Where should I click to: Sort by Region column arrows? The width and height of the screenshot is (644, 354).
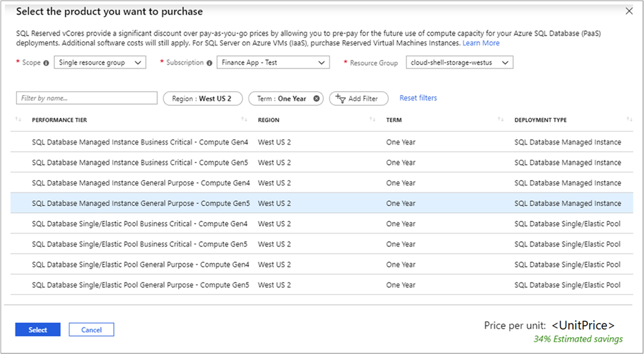[x=372, y=120]
